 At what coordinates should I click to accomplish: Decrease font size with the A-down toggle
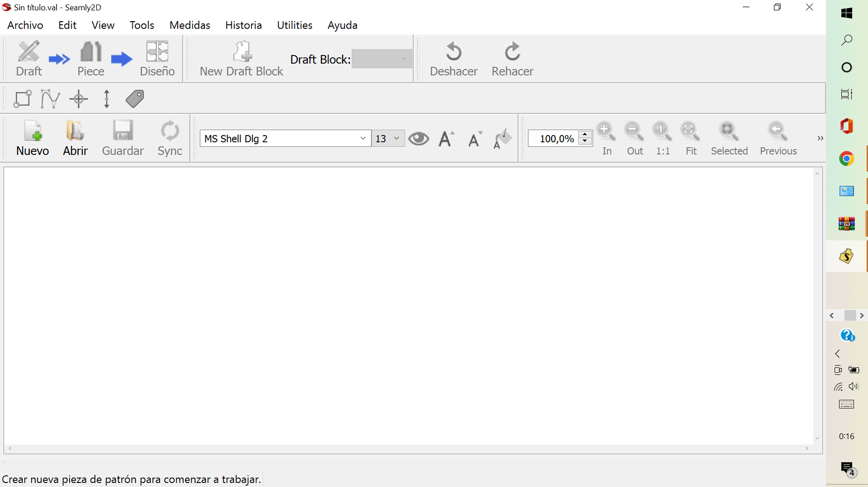(x=474, y=138)
